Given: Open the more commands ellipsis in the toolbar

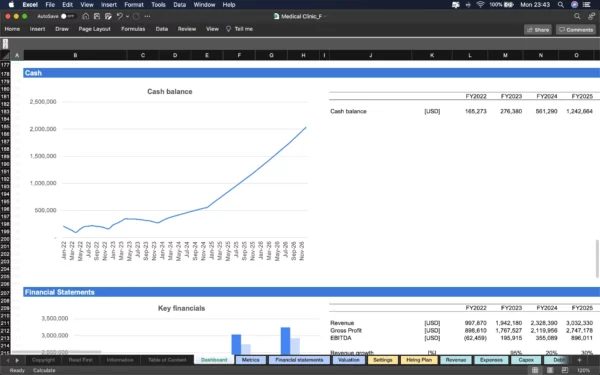Looking at the screenshot, I should pyautogui.click(x=147, y=16).
